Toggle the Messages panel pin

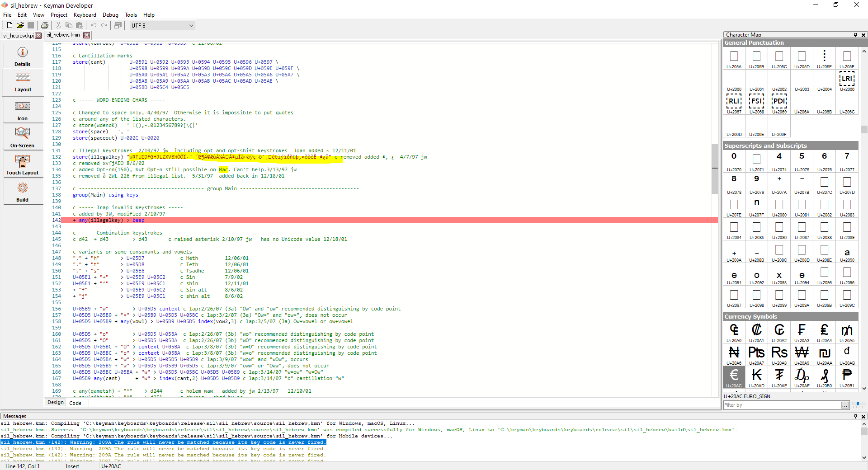pyautogui.click(x=855, y=416)
